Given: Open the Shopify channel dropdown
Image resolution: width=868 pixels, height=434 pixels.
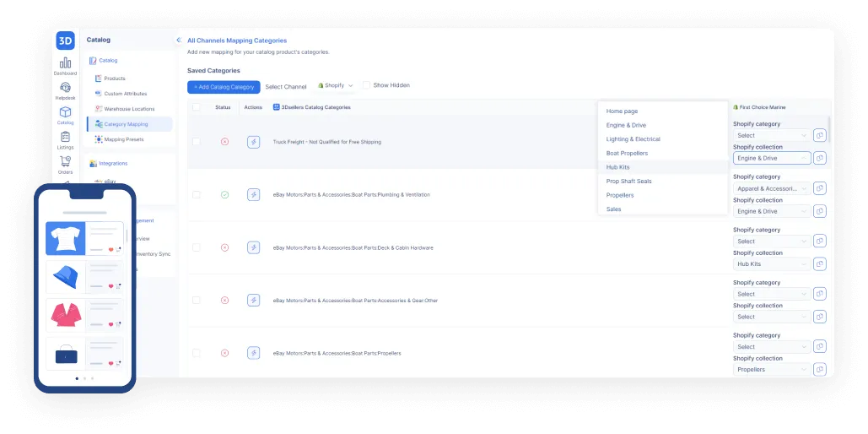Looking at the screenshot, I should 336,85.
